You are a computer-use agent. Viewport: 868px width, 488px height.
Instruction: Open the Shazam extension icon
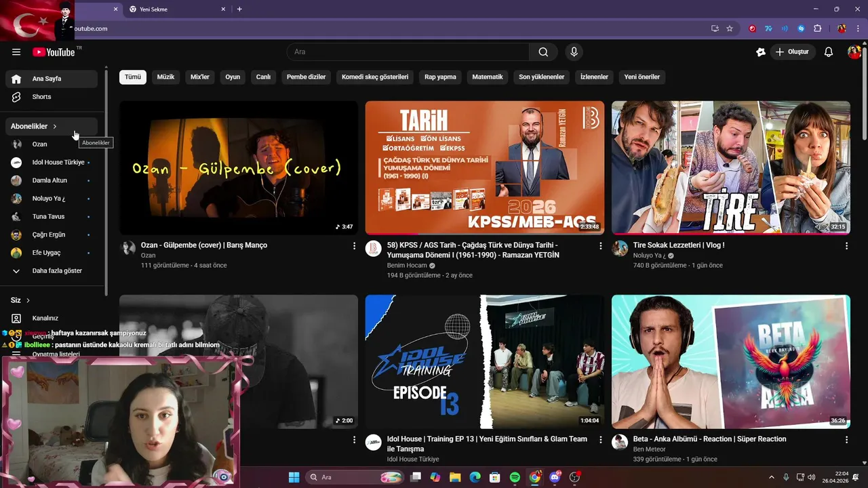point(801,28)
